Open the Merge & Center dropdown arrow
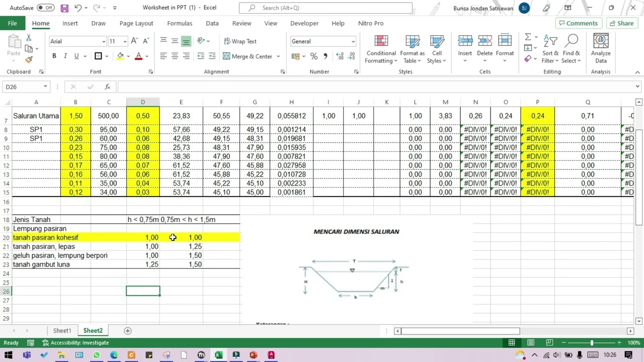Viewport: 644px width, 362px height. (278, 56)
